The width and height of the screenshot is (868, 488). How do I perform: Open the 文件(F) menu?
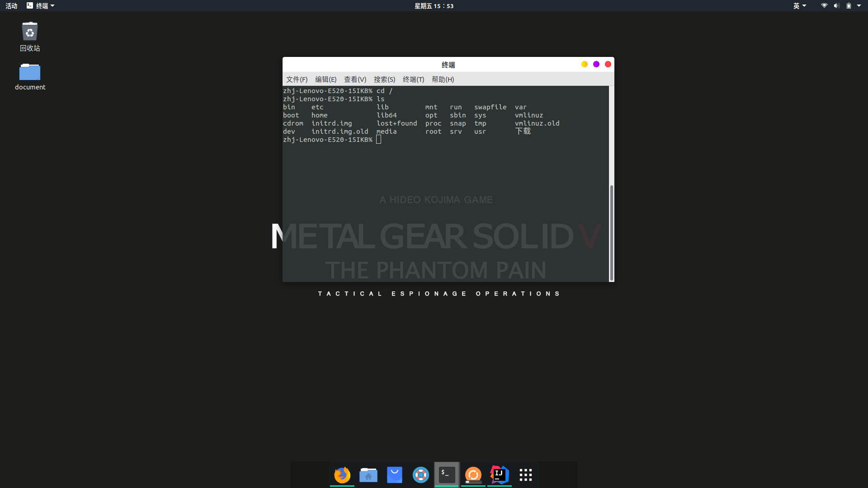coord(297,80)
